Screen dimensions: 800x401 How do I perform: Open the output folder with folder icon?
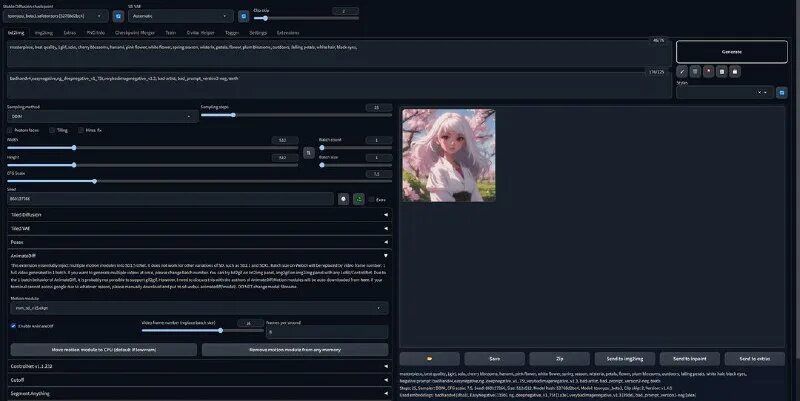(430, 359)
